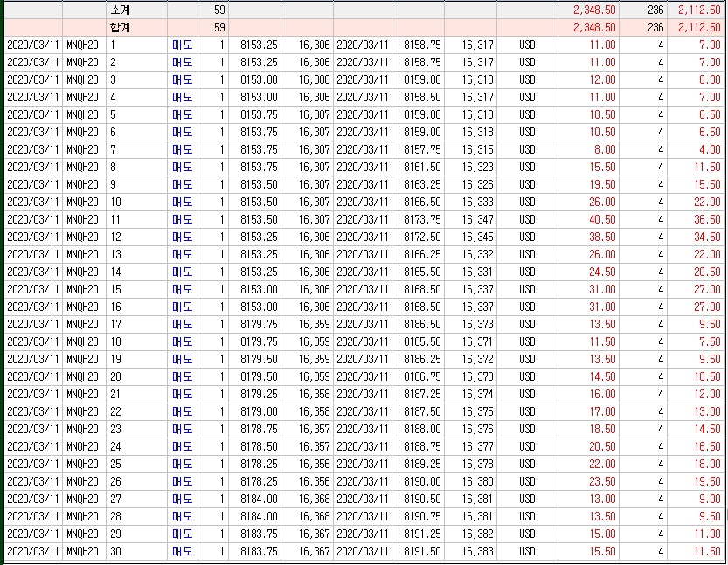The image size is (728, 565).
Task: Click net profit 12.00 in row 21
Action: [708, 395]
